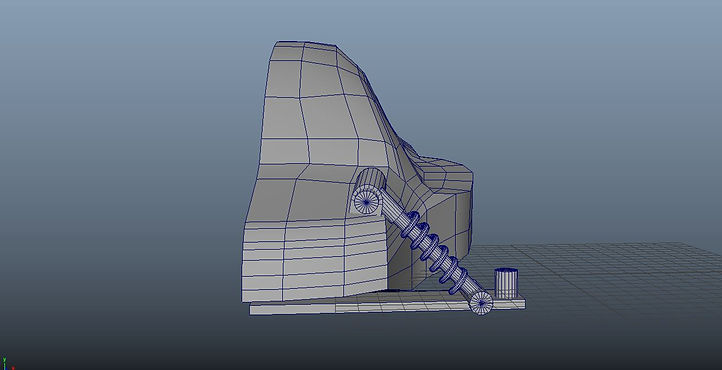Pick the small upright cylinder on base plate

506,283
